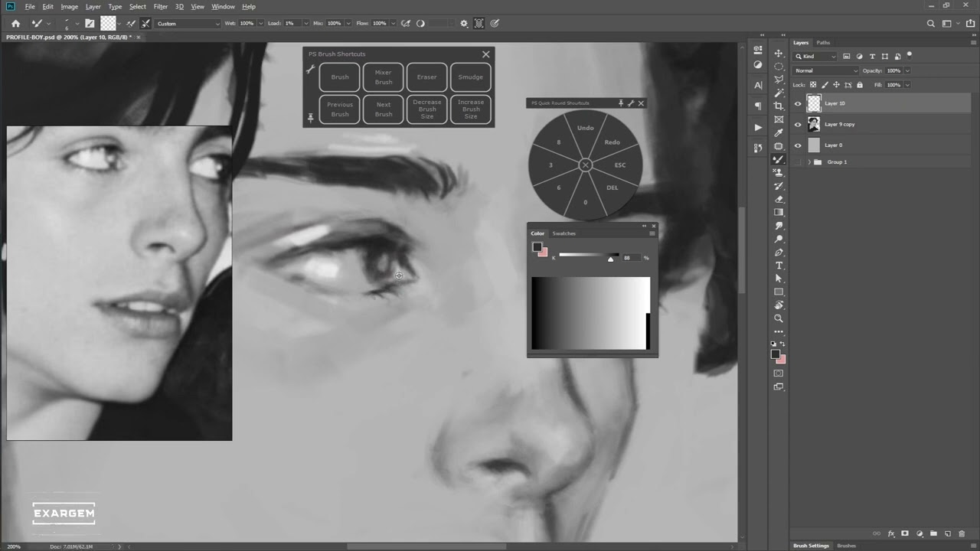Click the Home icon in options bar
Viewport: 980px width, 551px height.
coord(15,24)
